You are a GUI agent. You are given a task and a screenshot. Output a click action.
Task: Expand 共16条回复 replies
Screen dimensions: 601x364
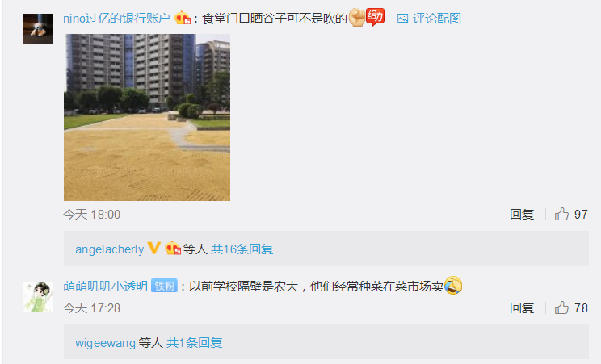242,249
